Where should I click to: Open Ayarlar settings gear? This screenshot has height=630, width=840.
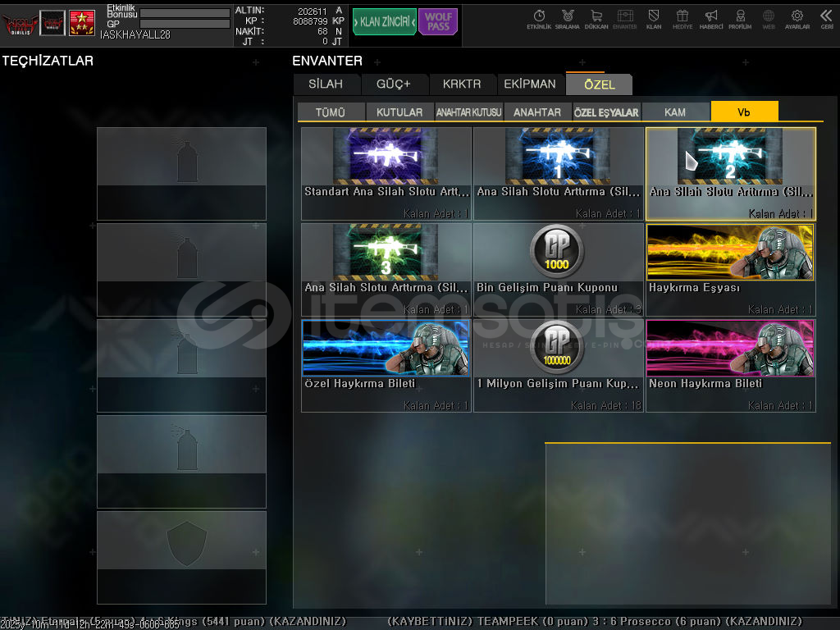tap(797, 19)
